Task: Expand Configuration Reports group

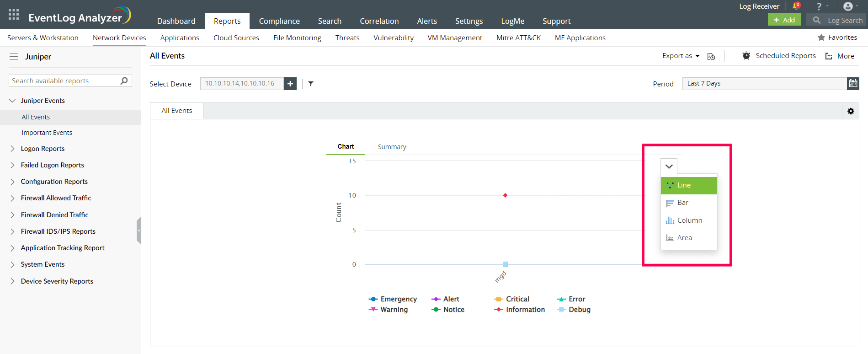Action: (12, 182)
